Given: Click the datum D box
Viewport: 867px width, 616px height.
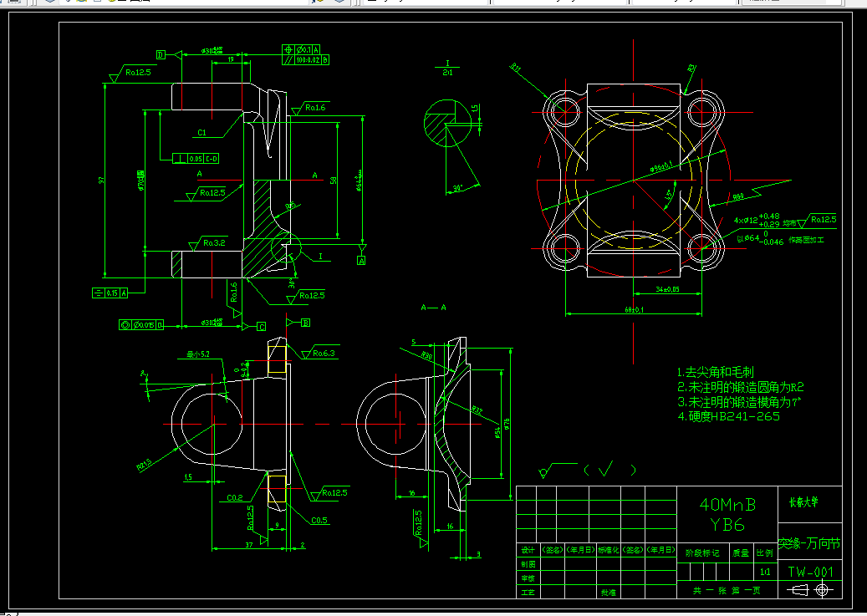Looking at the screenshot, I should tap(161, 54).
